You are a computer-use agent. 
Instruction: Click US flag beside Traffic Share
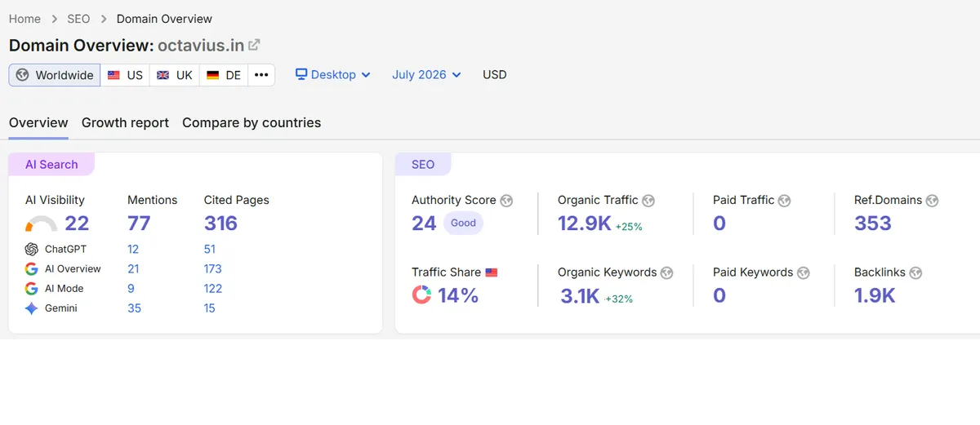tap(491, 272)
